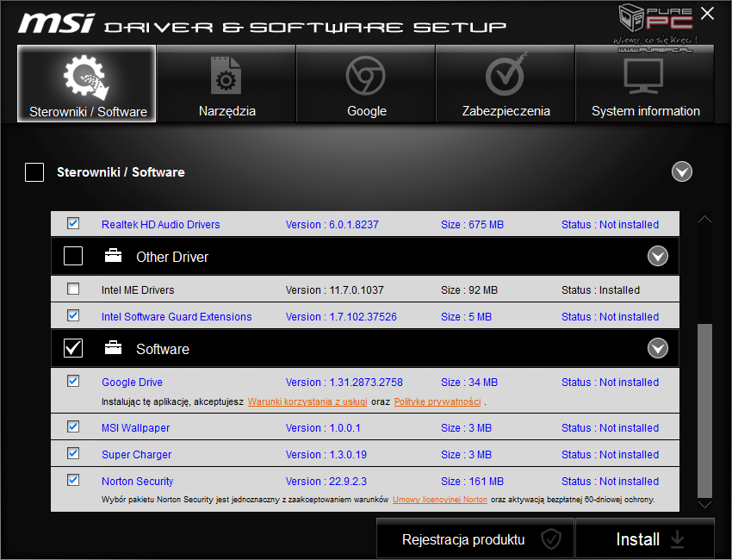Uncheck Realtek HD Audio Drivers
732x560 pixels.
point(73,223)
